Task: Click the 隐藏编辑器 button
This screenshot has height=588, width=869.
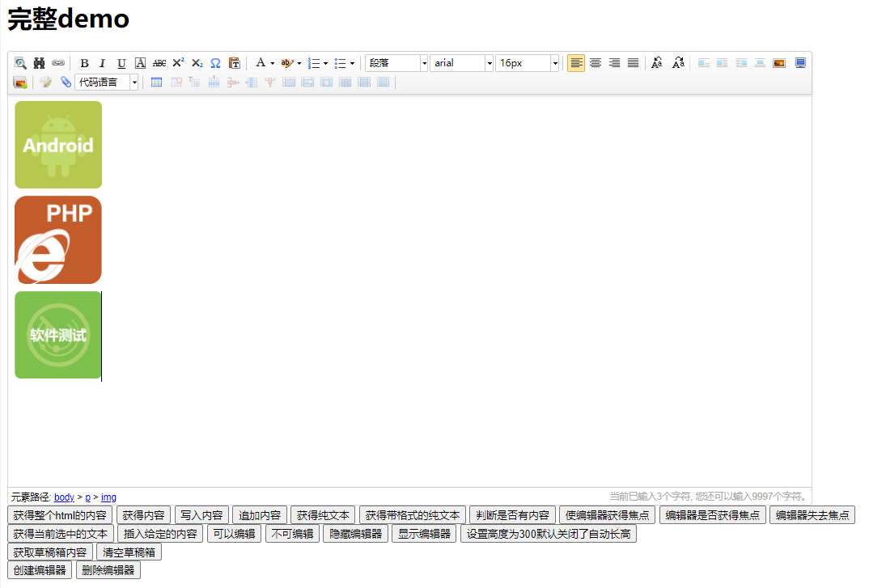Action: 356,535
